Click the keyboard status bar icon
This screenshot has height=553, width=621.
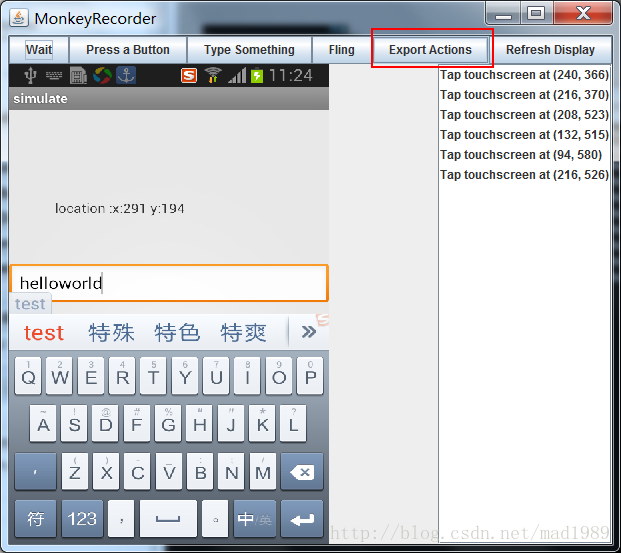coord(54,75)
